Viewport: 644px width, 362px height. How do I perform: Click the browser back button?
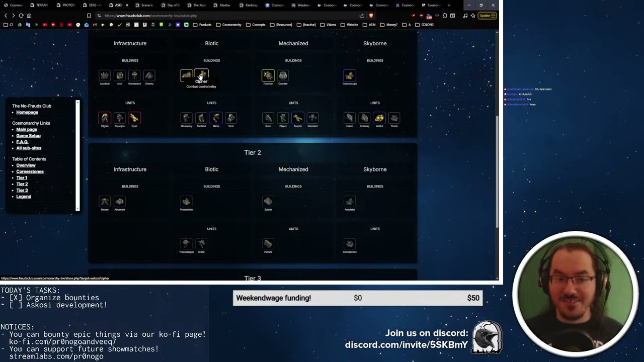(6, 16)
